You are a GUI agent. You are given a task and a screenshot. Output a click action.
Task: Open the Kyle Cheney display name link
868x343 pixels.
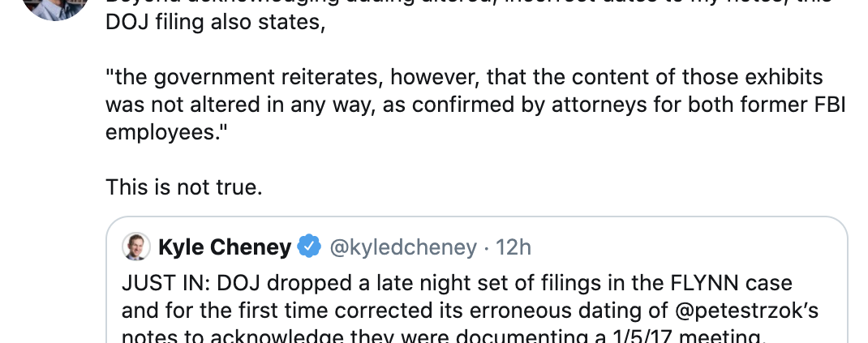point(224,247)
